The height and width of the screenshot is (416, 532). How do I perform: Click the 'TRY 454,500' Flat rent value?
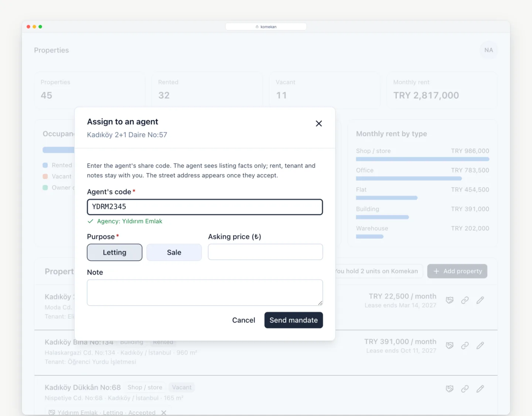(x=470, y=190)
